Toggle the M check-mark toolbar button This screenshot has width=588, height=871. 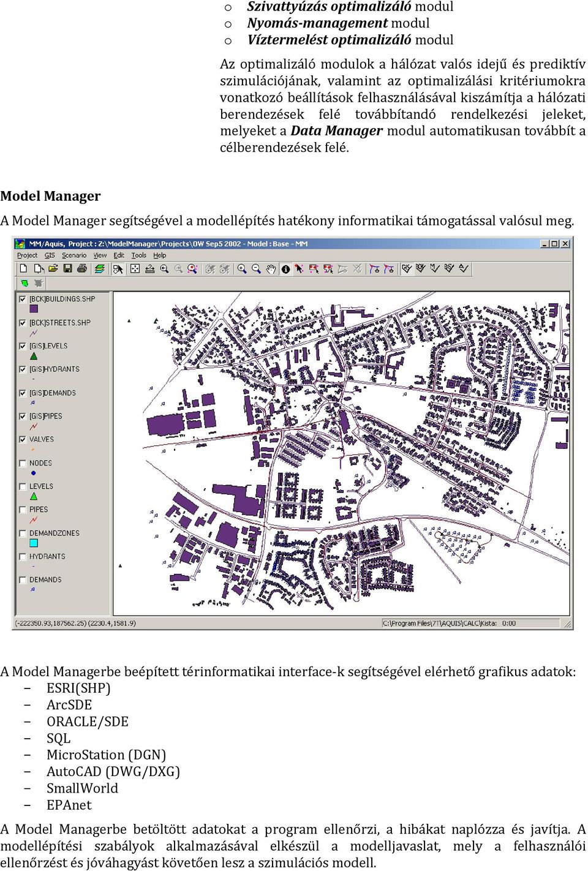[434, 268]
